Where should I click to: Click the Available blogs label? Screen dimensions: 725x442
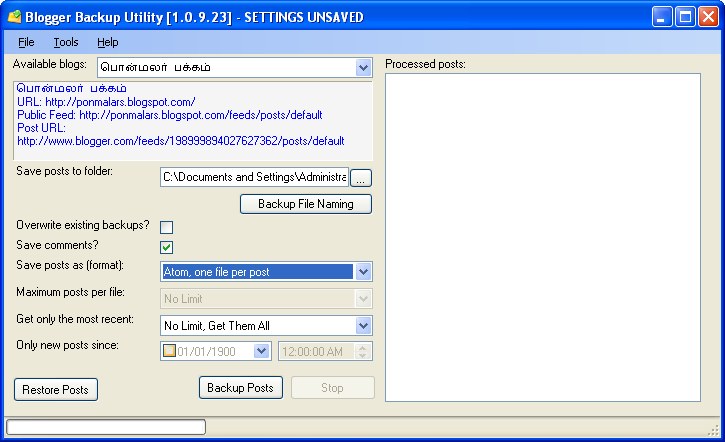[x=49, y=64]
